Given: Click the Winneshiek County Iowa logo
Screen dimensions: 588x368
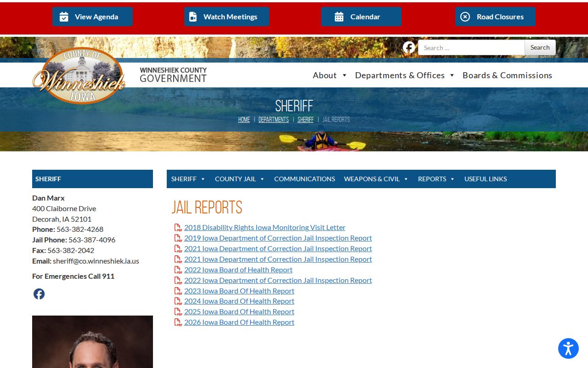Looking at the screenshot, I should [79, 75].
